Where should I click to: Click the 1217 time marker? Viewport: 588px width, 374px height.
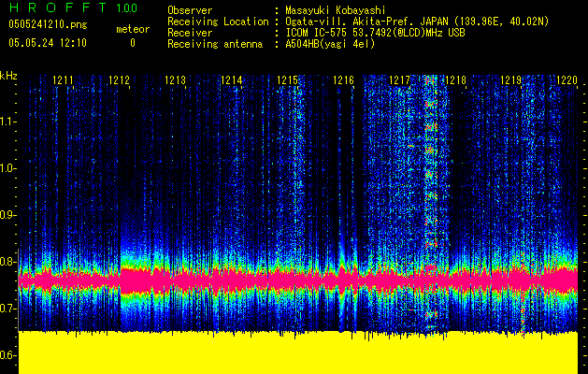(399, 80)
